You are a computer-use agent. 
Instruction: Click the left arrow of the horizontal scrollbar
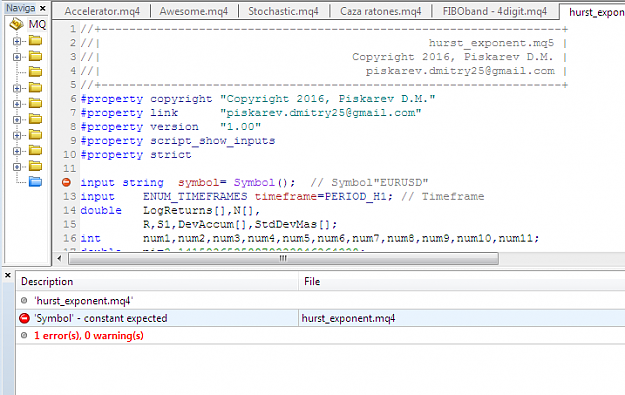pos(59,258)
